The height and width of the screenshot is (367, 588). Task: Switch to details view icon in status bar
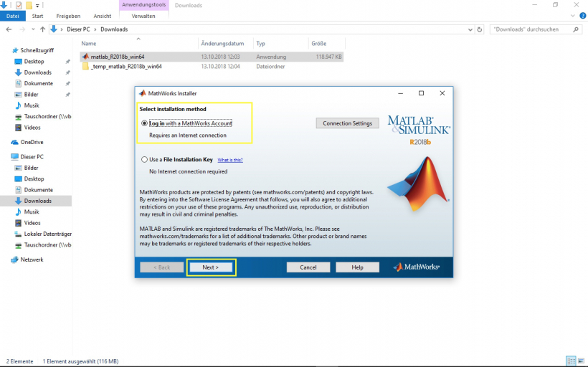(571, 361)
